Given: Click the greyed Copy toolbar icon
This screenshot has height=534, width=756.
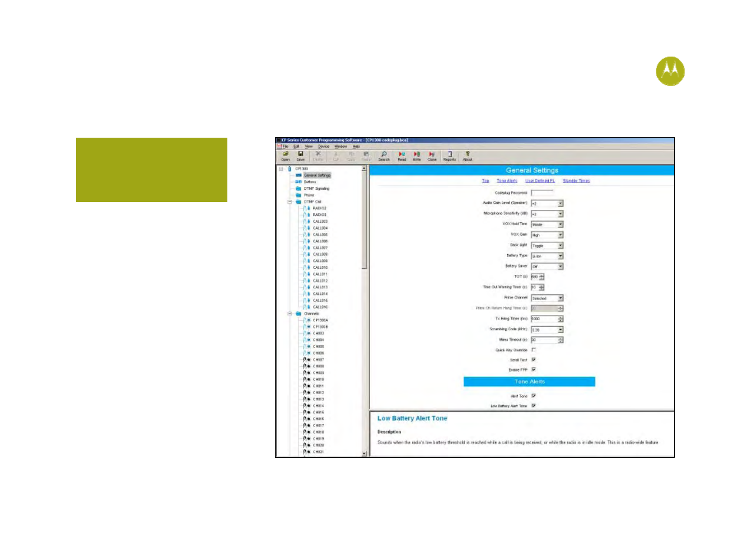Looking at the screenshot, I should (351, 156).
